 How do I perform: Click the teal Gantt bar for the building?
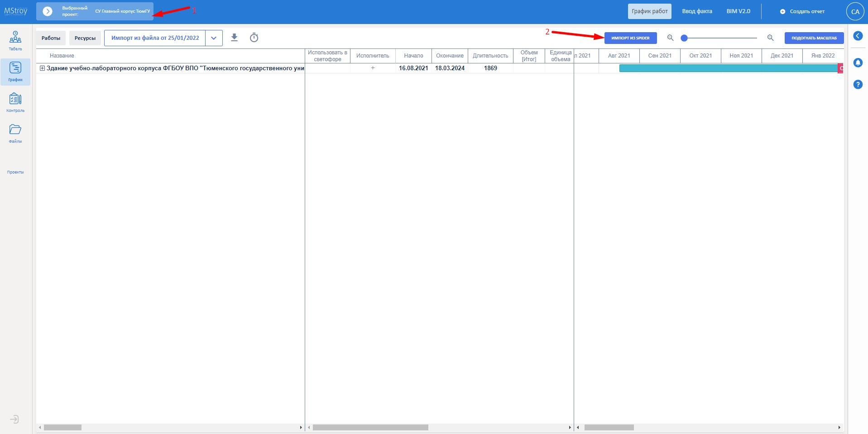[728, 68]
